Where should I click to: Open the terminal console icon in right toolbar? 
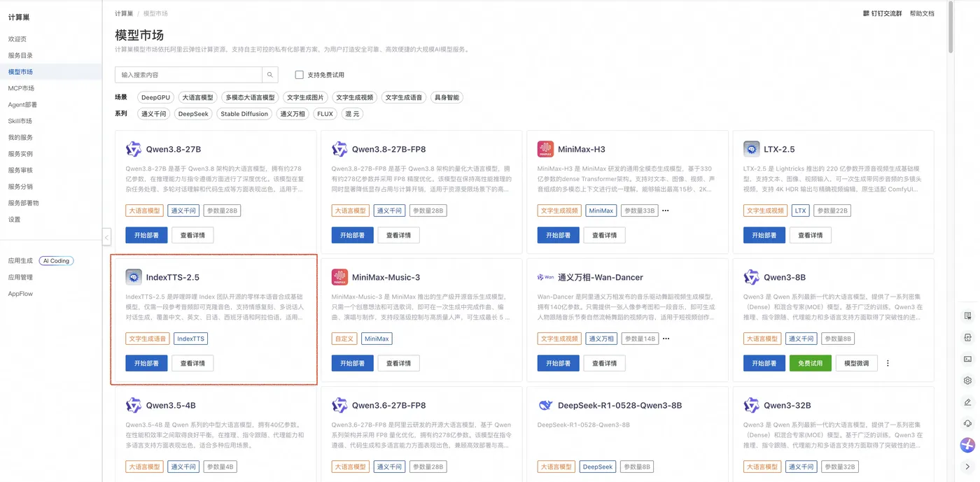coord(968,359)
